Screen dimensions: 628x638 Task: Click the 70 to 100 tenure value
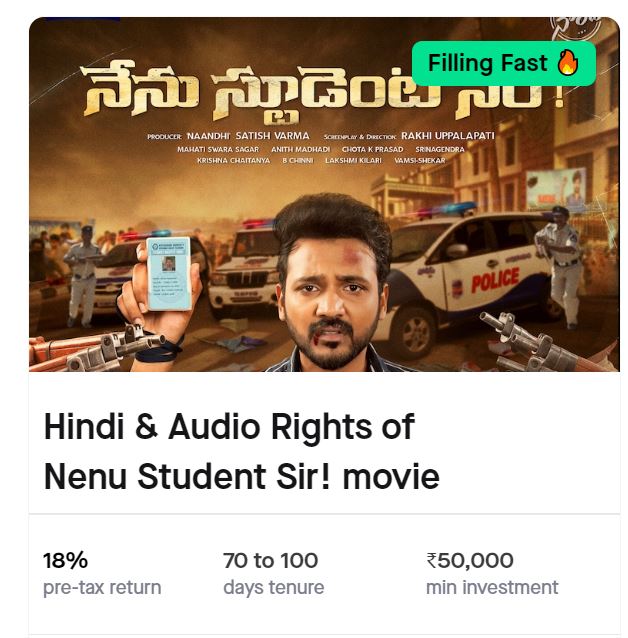click(x=270, y=560)
